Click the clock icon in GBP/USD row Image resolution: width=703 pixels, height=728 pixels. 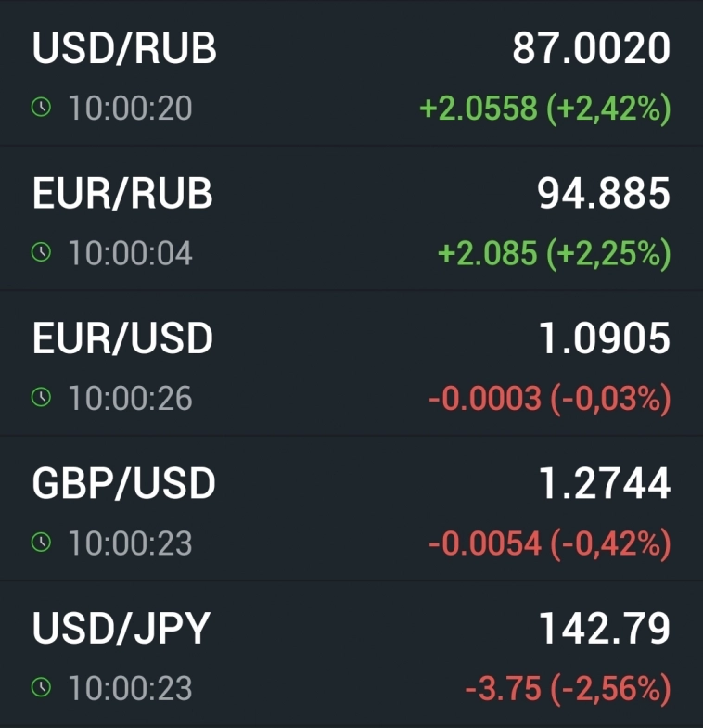[41, 543]
